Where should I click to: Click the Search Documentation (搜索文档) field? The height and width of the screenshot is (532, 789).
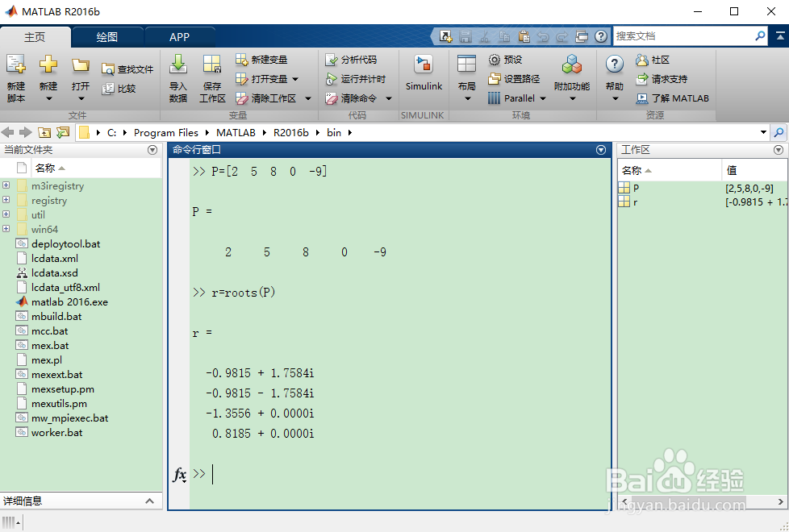[x=683, y=36]
